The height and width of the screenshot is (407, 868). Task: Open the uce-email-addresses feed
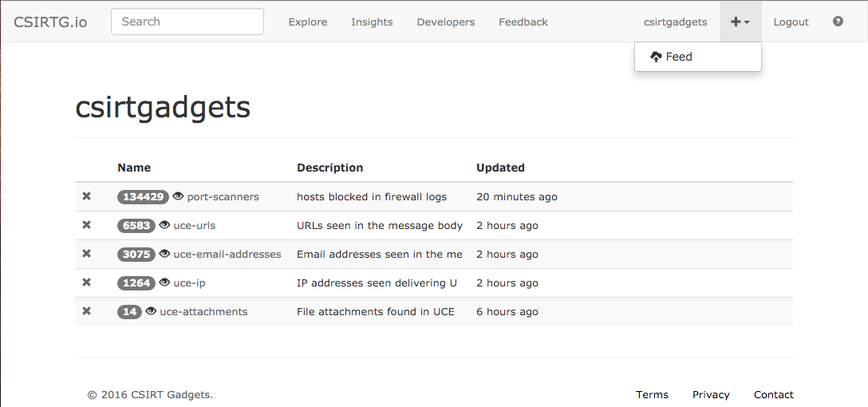227,254
